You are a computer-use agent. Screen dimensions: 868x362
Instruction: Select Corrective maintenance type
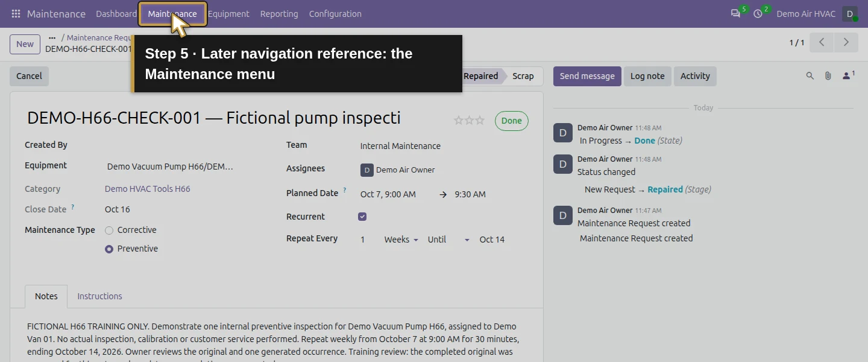click(x=109, y=230)
